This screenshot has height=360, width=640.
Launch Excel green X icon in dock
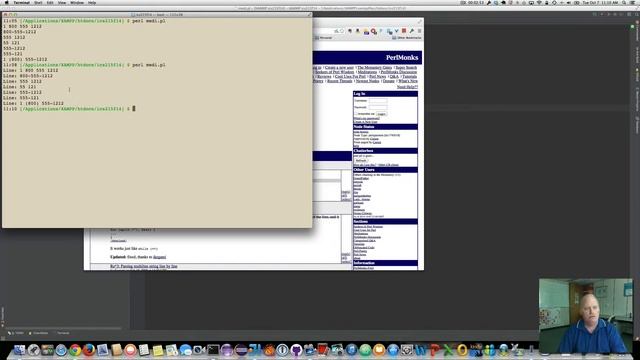(448, 350)
